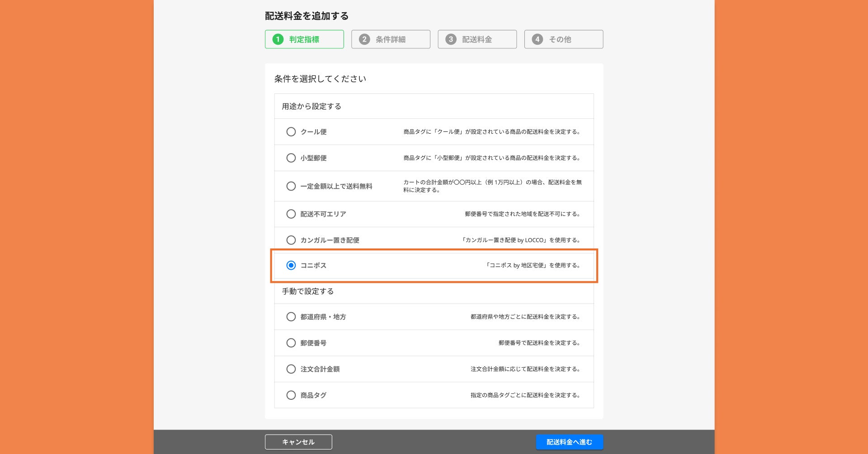
Task: Click the gray number 2 step icon
Action: 364,39
